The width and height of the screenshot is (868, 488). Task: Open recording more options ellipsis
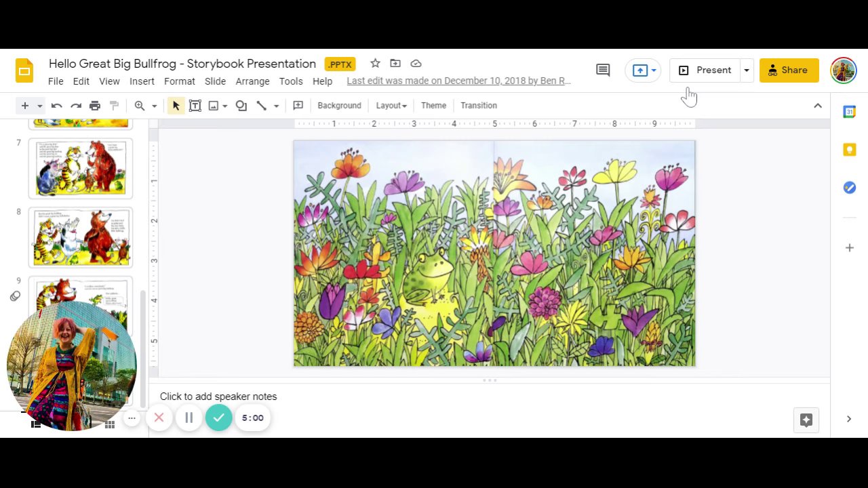(x=132, y=418)
